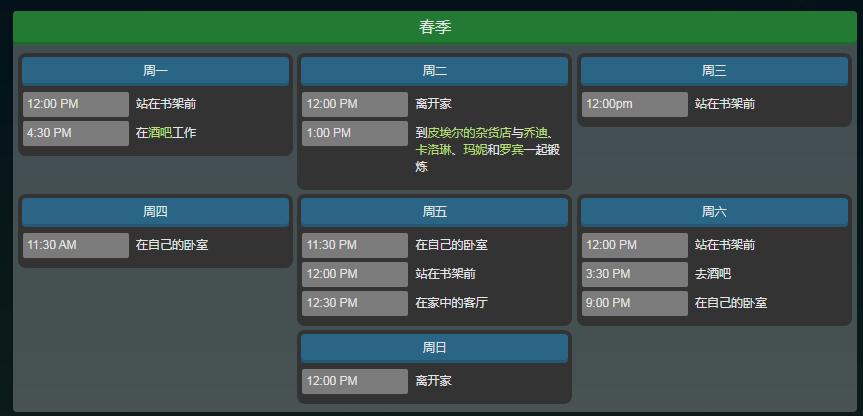863x416 pixels.
Task: Click the 4:30 PM time cell
Action: [x=76, y=133]
